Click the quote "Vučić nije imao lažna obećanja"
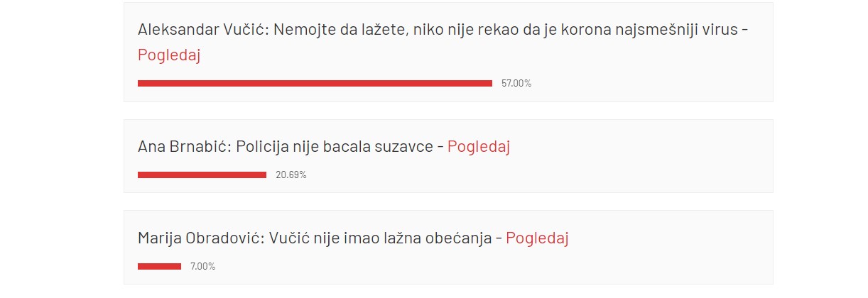868x298 pixels. pos(381,238)
